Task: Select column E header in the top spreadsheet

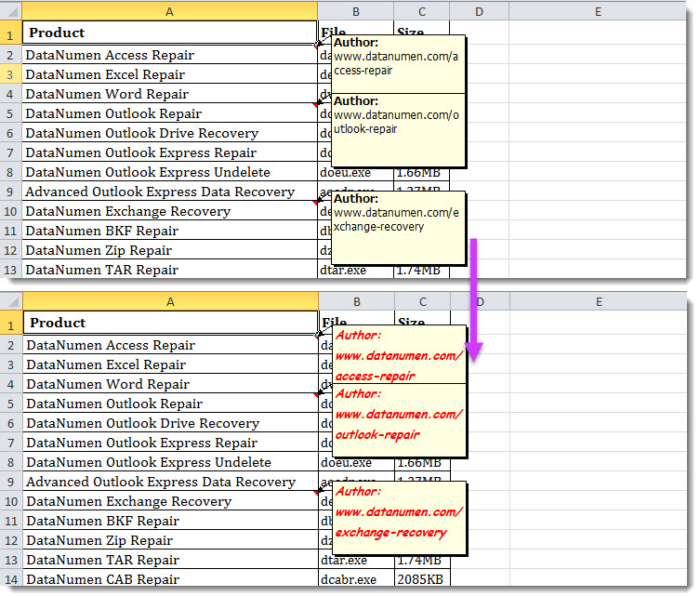Action: [x=598, y=11]
